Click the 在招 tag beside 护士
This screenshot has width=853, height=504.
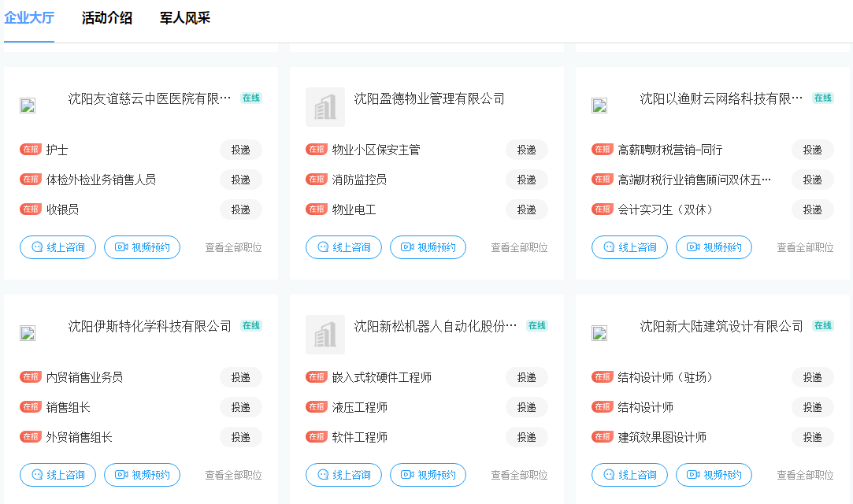coord(31,149)
